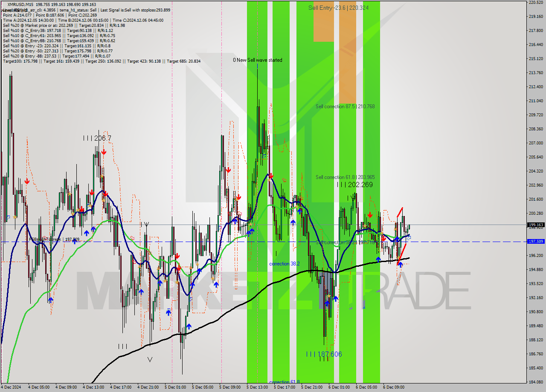The width and height of the screenshot is (546, 392).
Task: Click the 'FSB-HighToBreak | 197.509' label
Action: (x=54, y=239)
